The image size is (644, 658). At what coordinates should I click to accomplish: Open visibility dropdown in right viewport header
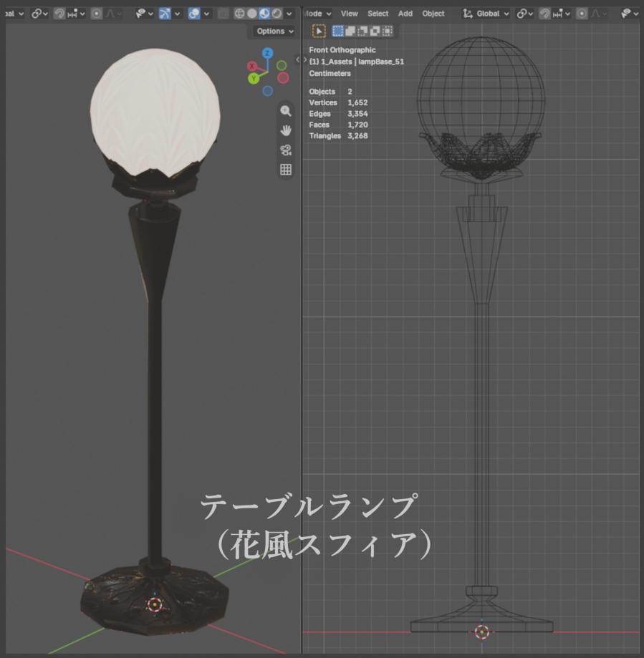tap(630, 14)
